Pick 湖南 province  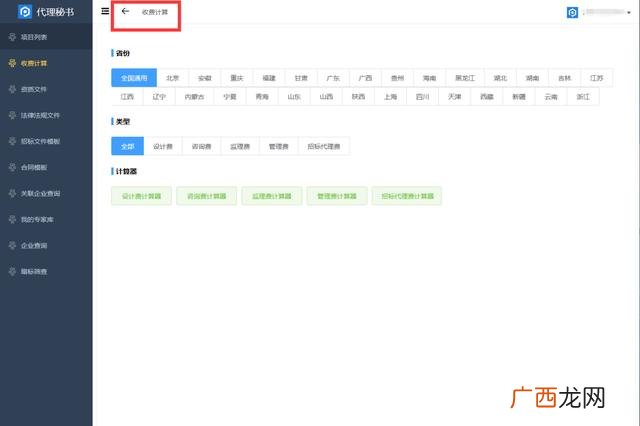click(x=532, y=78)
